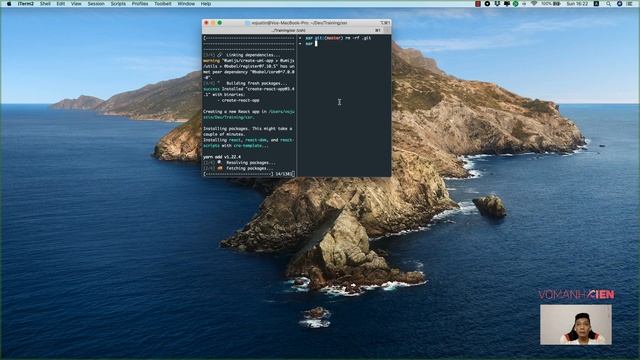Click 'Installing packages. This might take a' line
The image size is (640, 360).
coord(248,129)
